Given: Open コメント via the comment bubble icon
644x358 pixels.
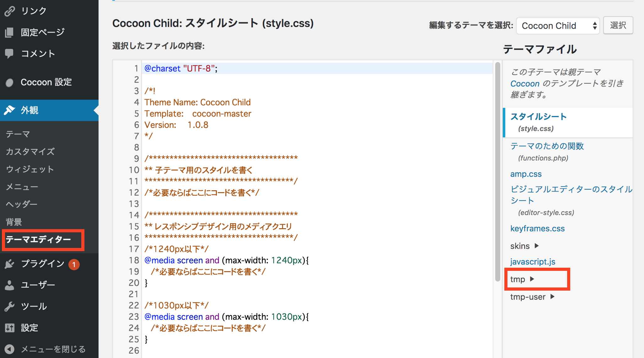Looking at the screenshot, I should click(9, 54).
